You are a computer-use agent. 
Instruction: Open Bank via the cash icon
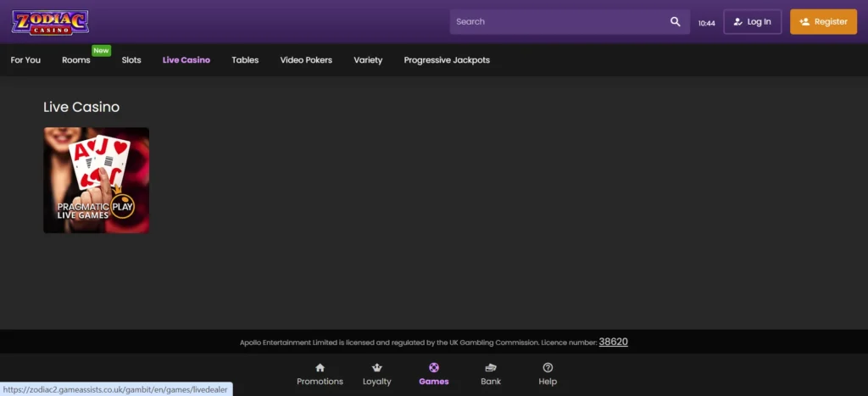(491, 368)
